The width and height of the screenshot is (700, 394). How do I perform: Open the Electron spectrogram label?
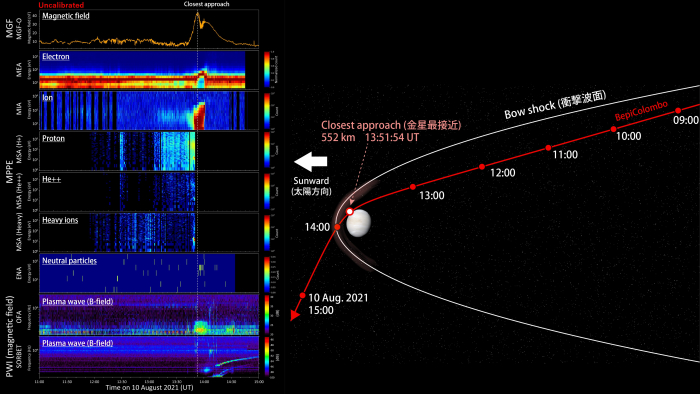(x=56, y=57)
